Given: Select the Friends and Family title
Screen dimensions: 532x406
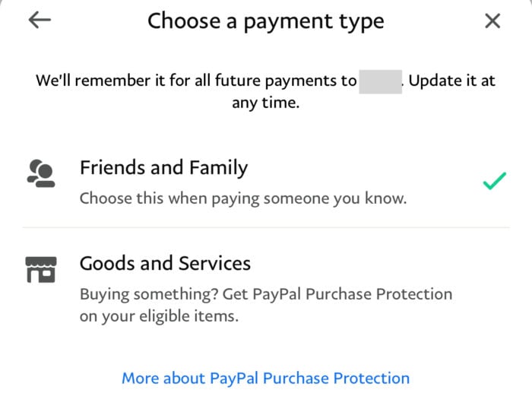Looking at the screenshot, I should point(164,168).
